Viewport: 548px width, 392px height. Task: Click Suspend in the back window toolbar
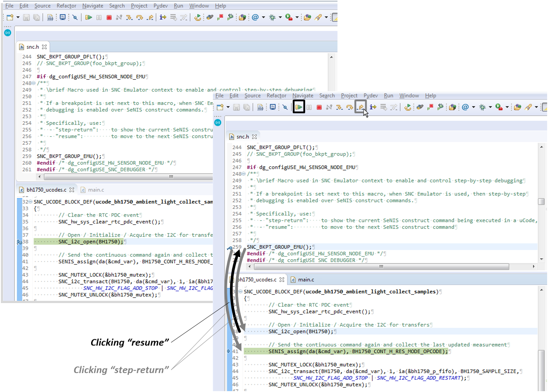point(99,17)
